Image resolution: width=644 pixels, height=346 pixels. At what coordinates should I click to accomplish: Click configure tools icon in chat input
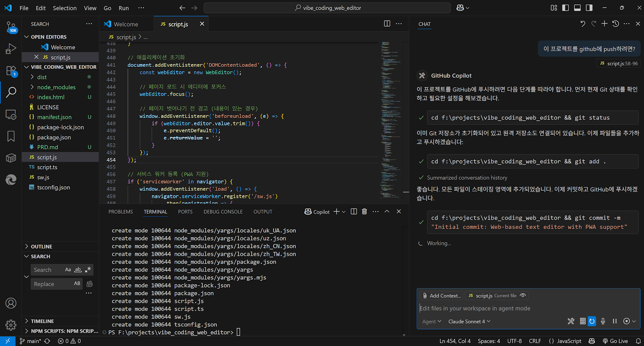571,321
